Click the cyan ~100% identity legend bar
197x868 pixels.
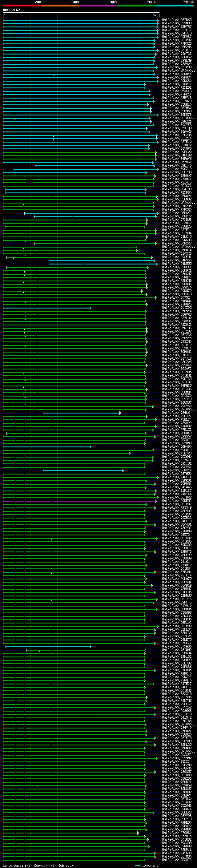click(x=175, y=6)
